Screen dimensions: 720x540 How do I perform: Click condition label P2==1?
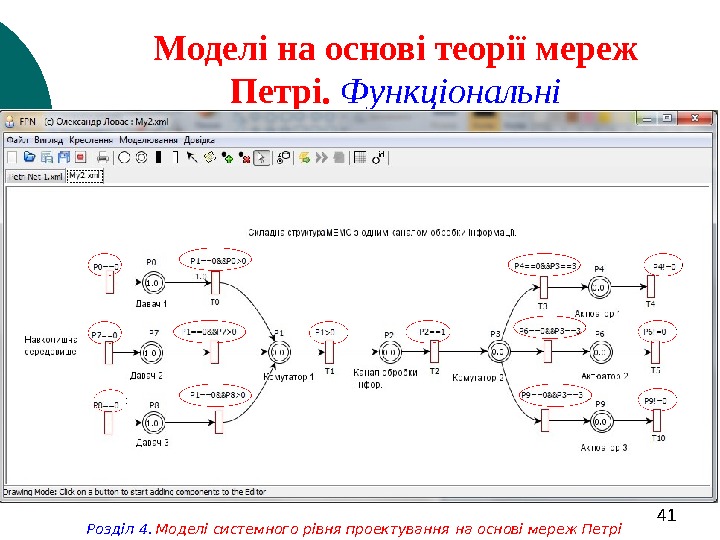(428, 332)
